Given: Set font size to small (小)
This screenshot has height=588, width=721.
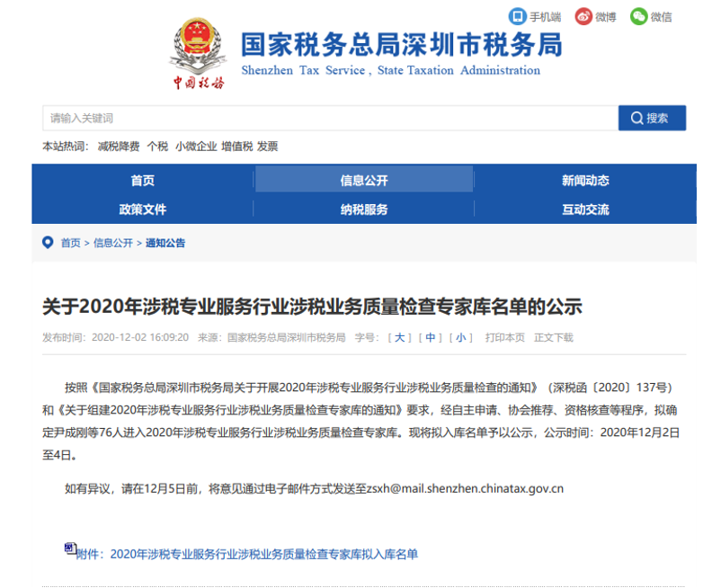Looking at the screenshot, I should (x=461, y=337).
